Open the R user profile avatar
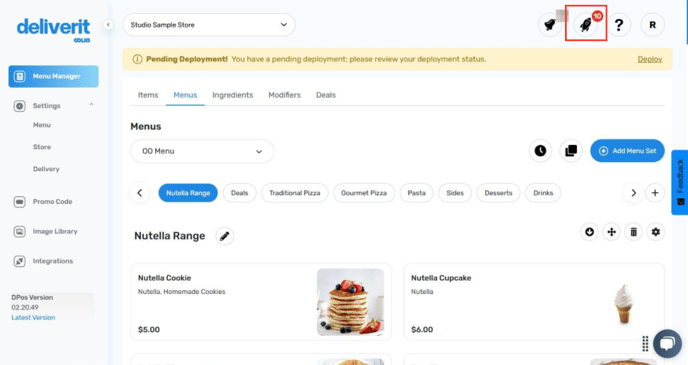The width and height of the screenshot is (688, 365). (x=652, y=25)
